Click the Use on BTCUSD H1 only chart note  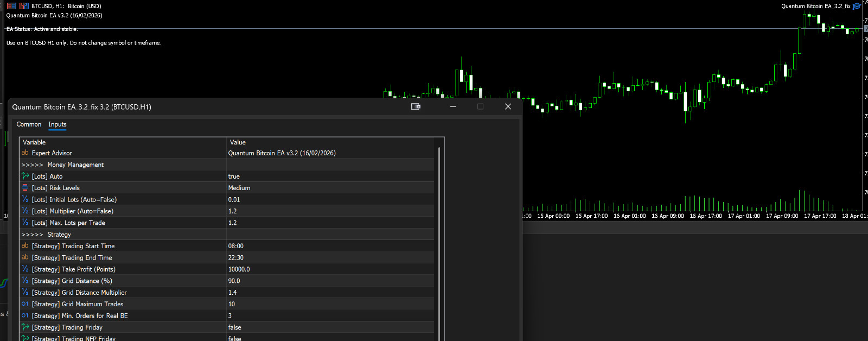click(x=84, y=42)
